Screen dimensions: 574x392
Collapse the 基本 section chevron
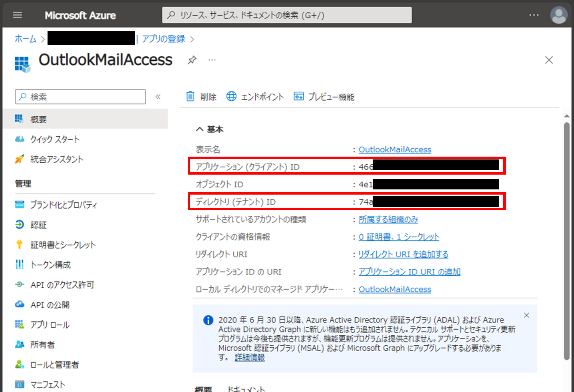pos(200,129)
